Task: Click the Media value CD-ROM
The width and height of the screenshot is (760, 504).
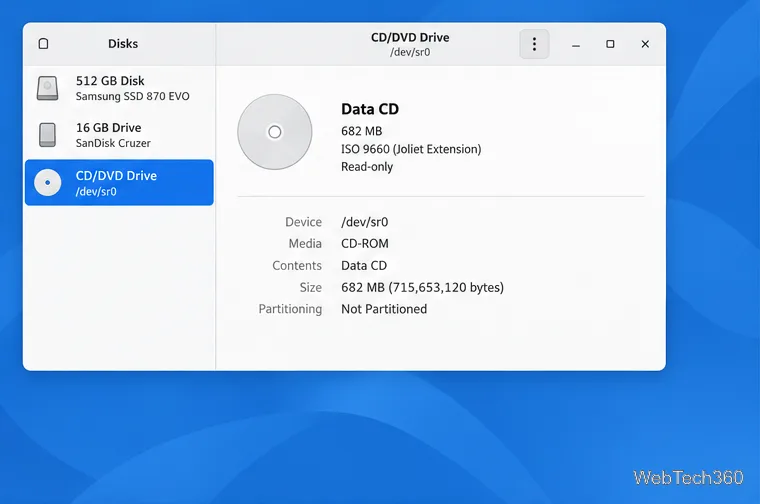Action: [365, 243]
